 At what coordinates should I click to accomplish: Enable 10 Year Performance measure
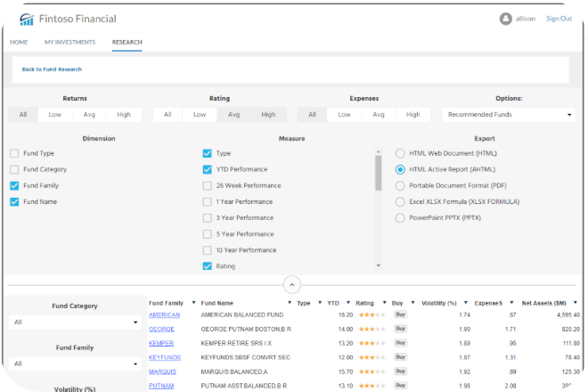click(x=207, y=250)
